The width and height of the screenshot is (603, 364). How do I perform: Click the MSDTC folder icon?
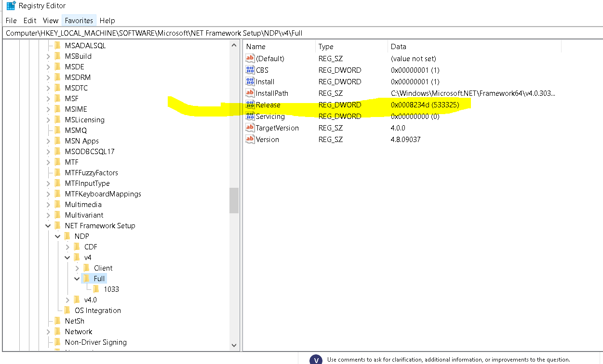(58, 88)
